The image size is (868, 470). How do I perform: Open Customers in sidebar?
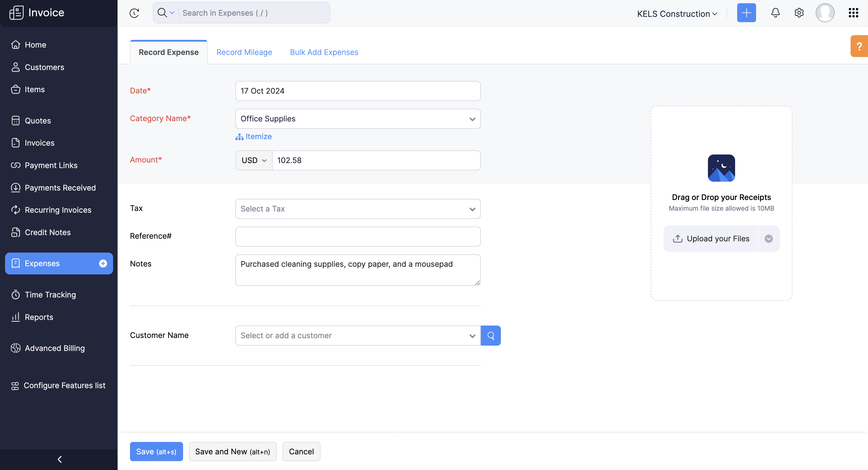[59, 67]
